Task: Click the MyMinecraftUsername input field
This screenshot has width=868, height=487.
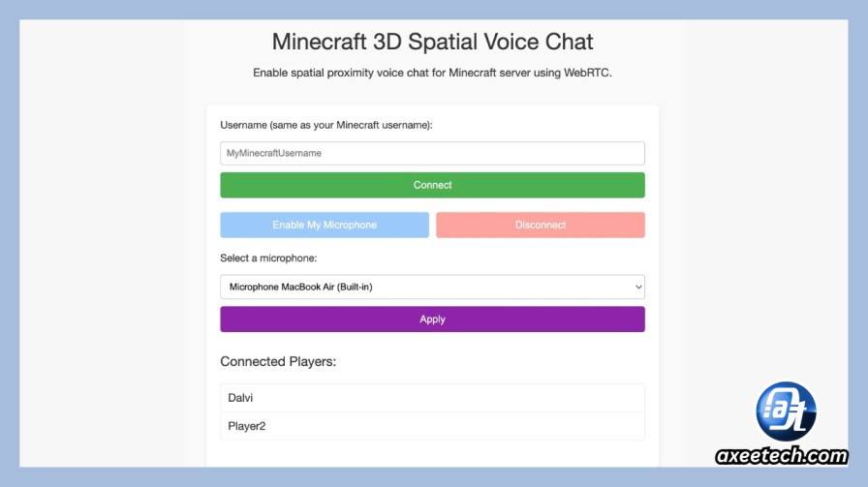Action: (x=432, y=153)
